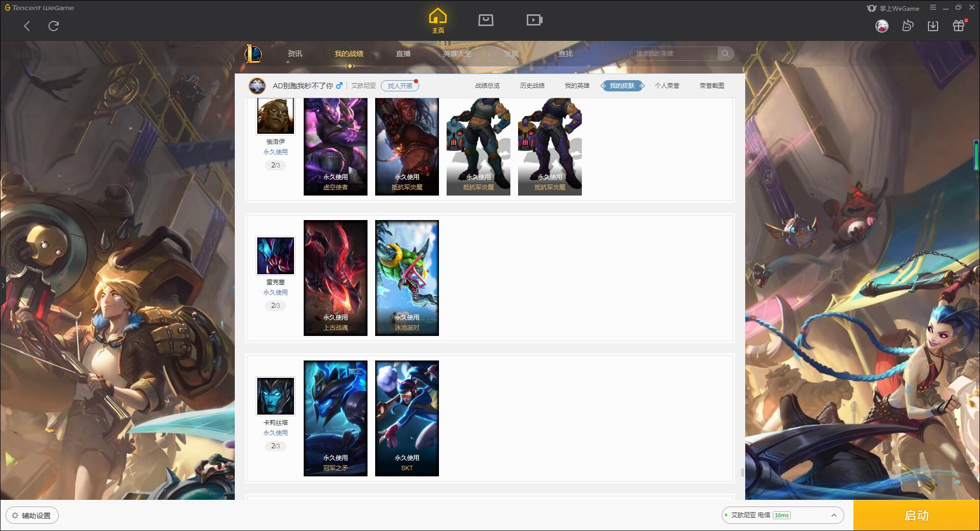The height and width of the screenshot is (531, 980).
Task: Open the 上古战魂 skin card
Action: pyautogui.click(x=335, y=278)
